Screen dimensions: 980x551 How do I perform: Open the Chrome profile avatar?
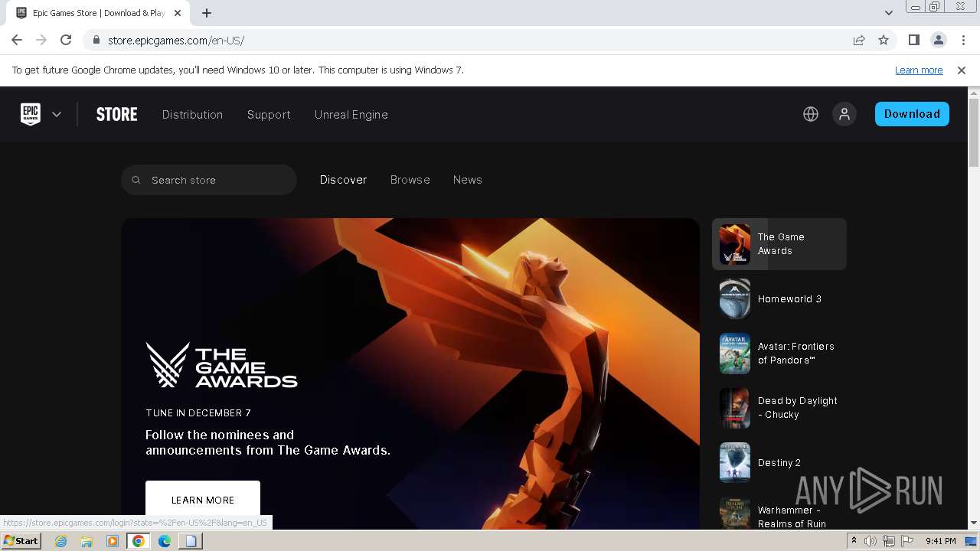938,40
